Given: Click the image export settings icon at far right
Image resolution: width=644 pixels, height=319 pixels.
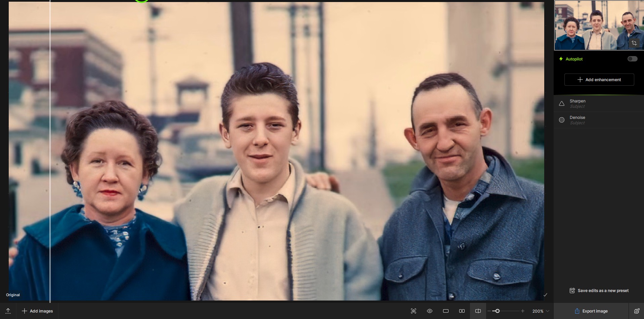Looking at the screenshot, I should [x=636, y=311].
